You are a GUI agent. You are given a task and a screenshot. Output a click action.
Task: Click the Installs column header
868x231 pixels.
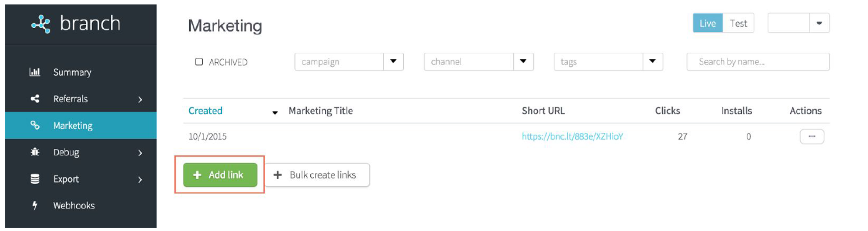tap(736, 111)
